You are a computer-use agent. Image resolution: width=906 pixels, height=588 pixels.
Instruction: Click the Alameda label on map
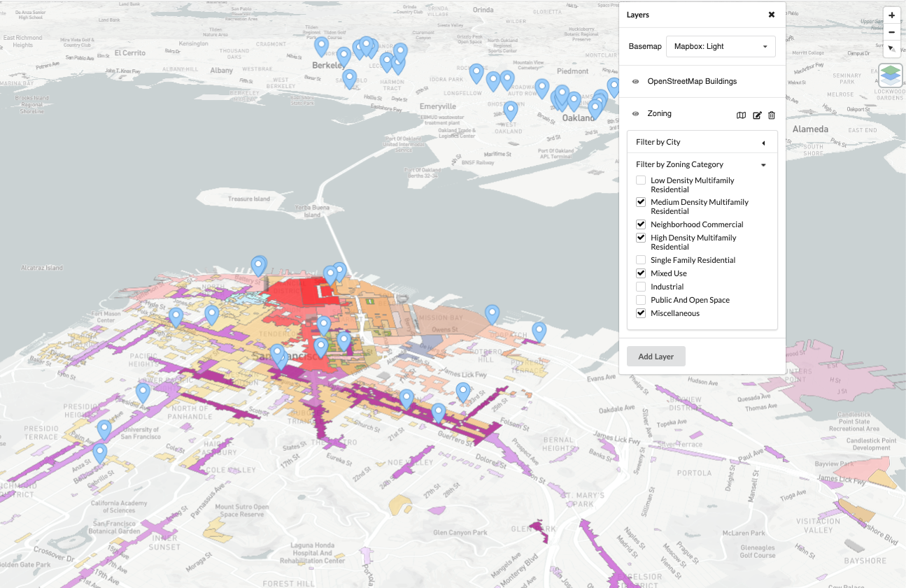point(810,129)
